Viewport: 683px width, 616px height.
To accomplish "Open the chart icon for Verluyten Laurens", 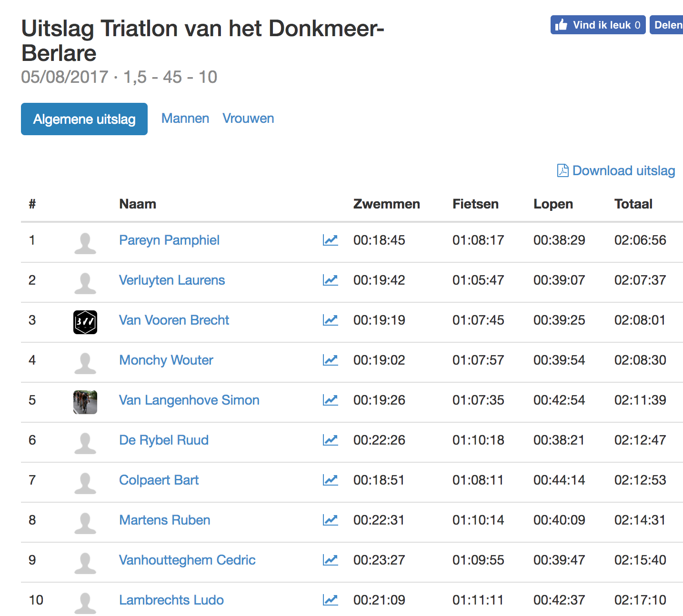I will click(x=331, y=280).
